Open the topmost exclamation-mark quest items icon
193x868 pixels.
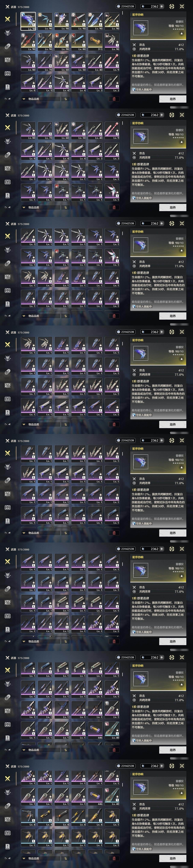pyautogui.click(x=7, y=87)
